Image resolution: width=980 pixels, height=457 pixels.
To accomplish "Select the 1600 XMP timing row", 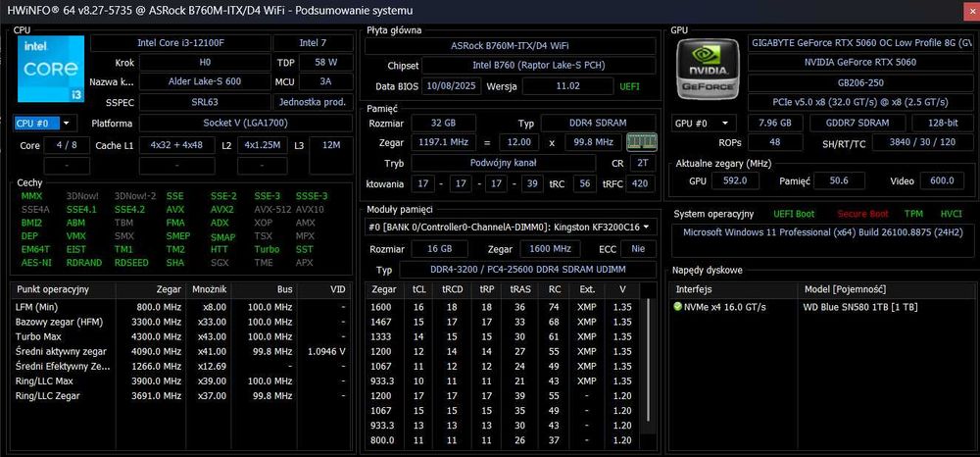I will pos(505,307).
